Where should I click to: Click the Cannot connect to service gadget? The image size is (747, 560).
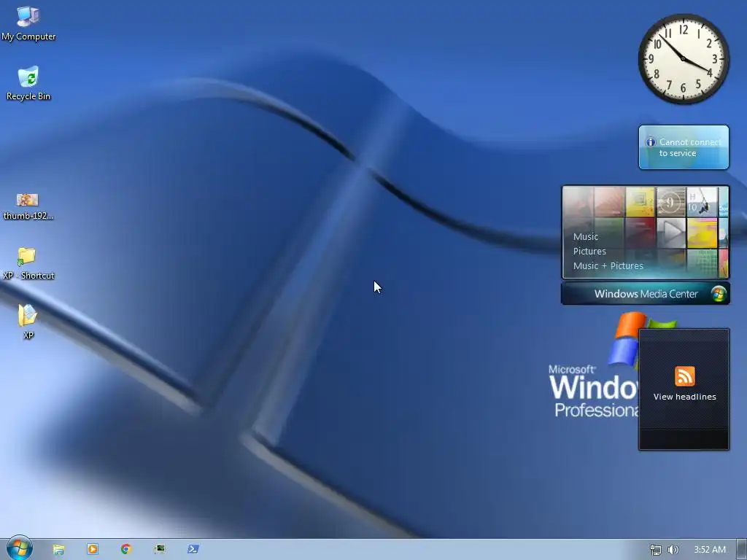tap(684, 147)
